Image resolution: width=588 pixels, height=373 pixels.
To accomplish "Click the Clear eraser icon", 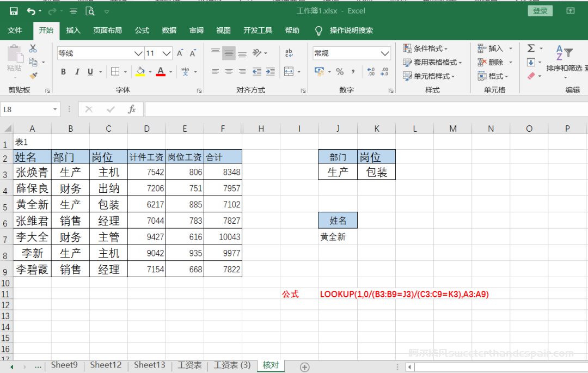I will coord(531,76).
